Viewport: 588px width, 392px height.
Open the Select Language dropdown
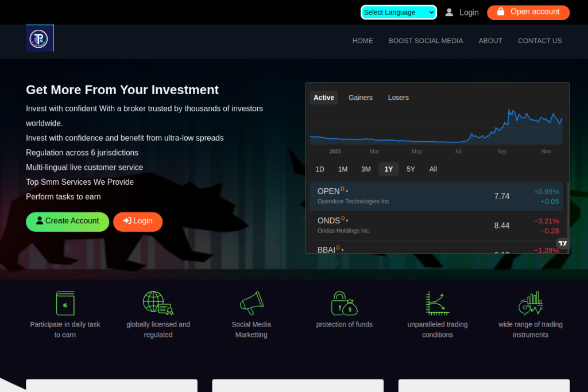pyautogui.click(x=399, y=12)
